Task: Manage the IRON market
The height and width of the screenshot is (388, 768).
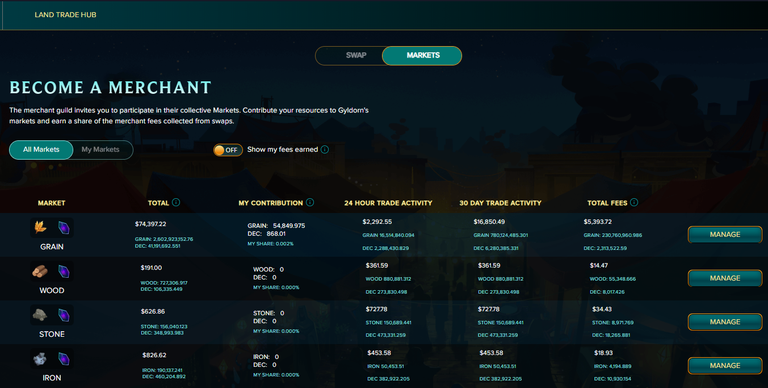Action: [x=725, y=365]
